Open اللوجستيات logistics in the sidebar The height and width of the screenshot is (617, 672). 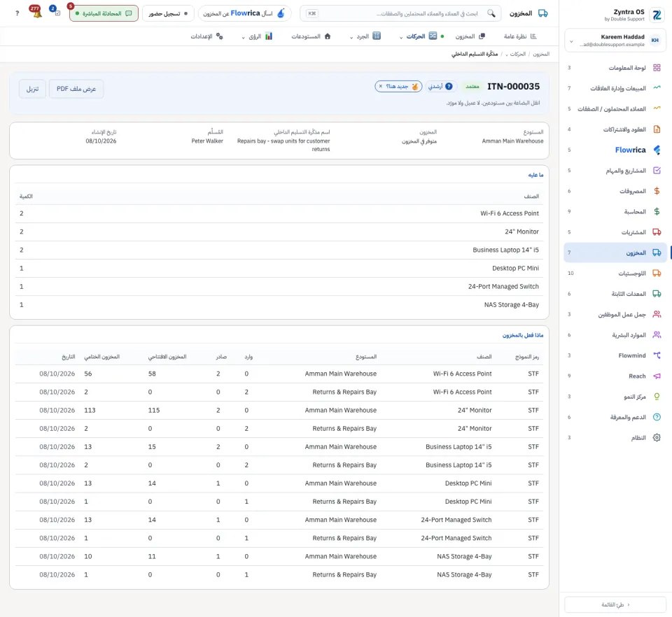[614, 274]
